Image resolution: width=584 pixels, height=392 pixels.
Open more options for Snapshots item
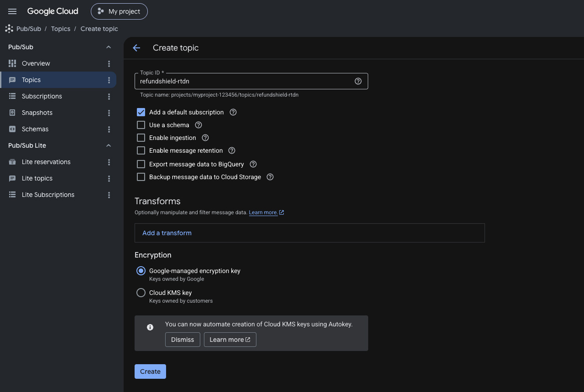pos(109,113)
